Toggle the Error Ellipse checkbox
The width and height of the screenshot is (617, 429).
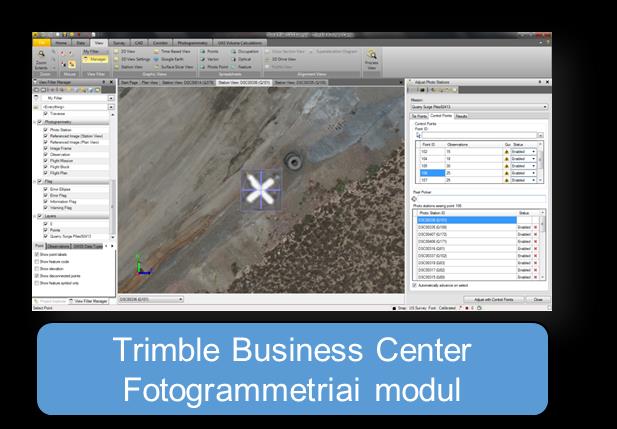coord(46,189)
